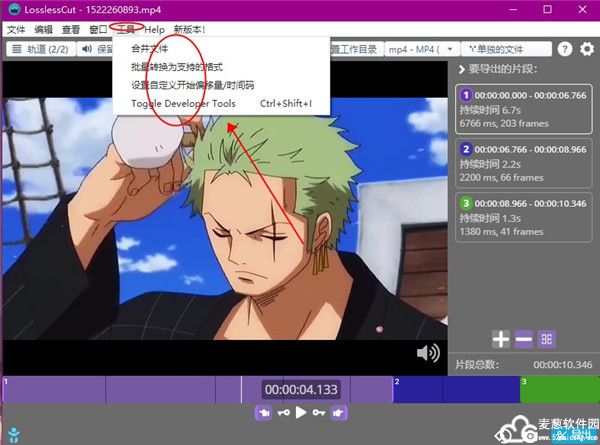
Task: Set cut start with left pointing hand
Action: [264, 412]
